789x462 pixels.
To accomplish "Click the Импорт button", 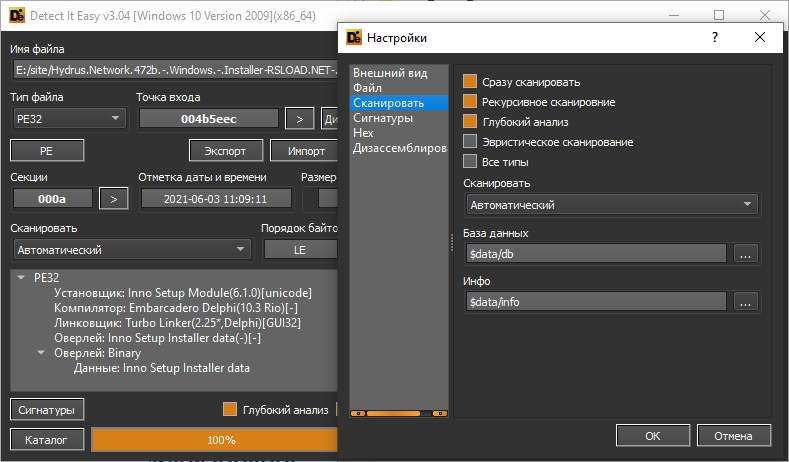I will [305, 150].
